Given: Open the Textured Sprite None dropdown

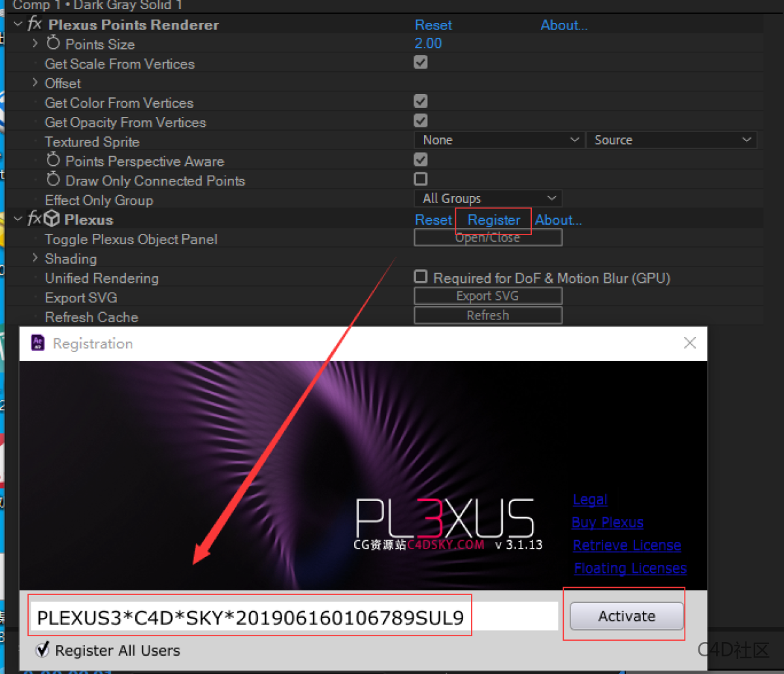Looking at the screenshot, I should (x=498, y=139).
